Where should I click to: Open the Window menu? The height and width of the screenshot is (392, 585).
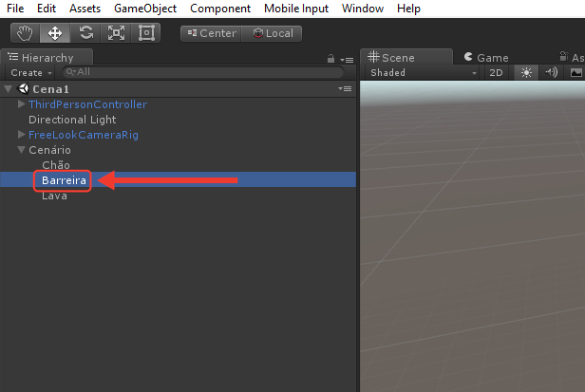click(362, 9)
